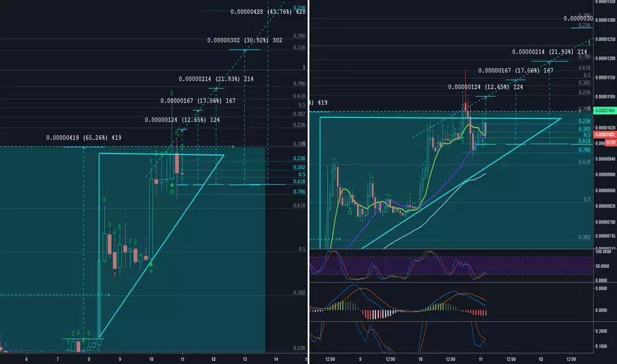Click date 9 on left chart time axis

pyautogui.click(x=120, y=359)
